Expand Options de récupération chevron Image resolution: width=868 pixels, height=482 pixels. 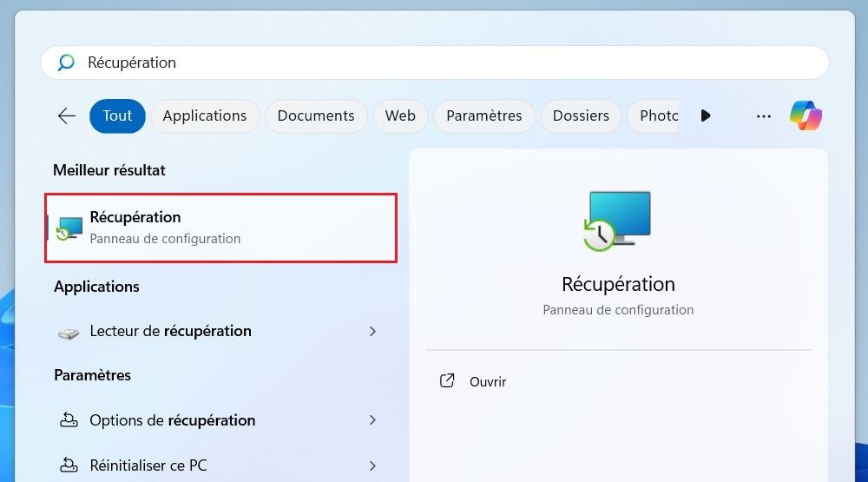click(x=372, y=420)
